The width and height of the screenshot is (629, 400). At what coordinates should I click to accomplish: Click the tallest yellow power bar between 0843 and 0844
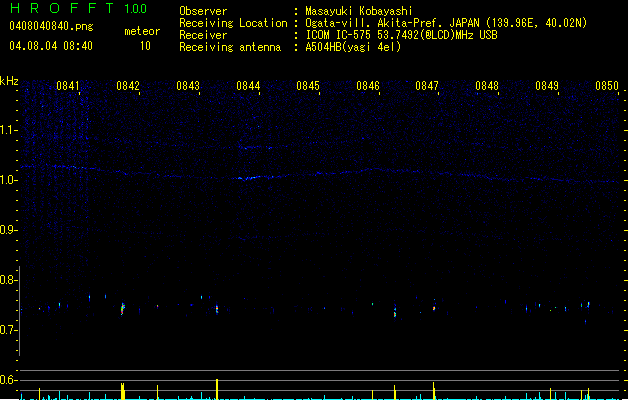pyautogui.click(x=217, y=389)
